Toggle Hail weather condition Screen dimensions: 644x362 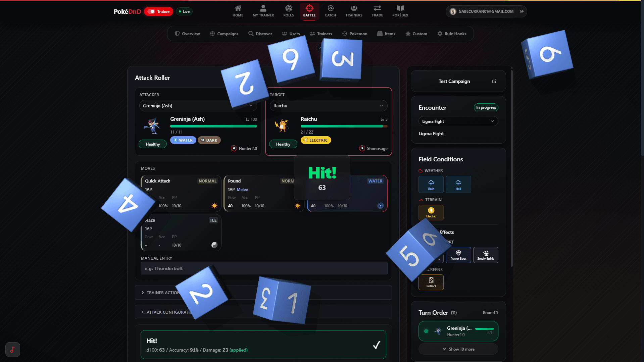(x=458, y=184)
